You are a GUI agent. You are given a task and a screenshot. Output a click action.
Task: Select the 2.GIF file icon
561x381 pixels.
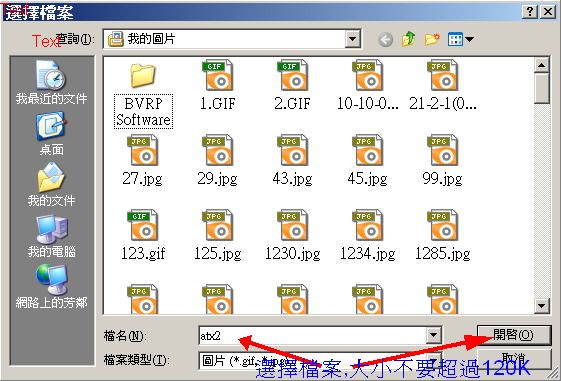[293, 75]
